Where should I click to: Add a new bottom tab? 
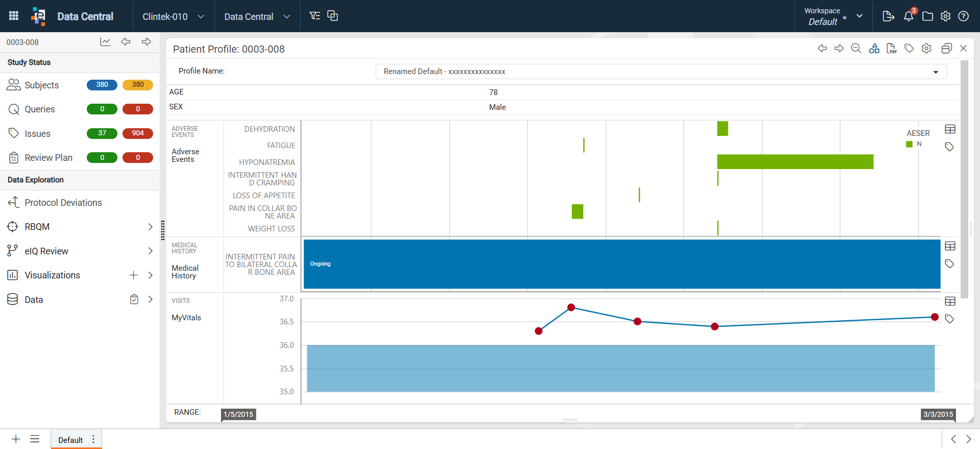[x=16, y=439]
